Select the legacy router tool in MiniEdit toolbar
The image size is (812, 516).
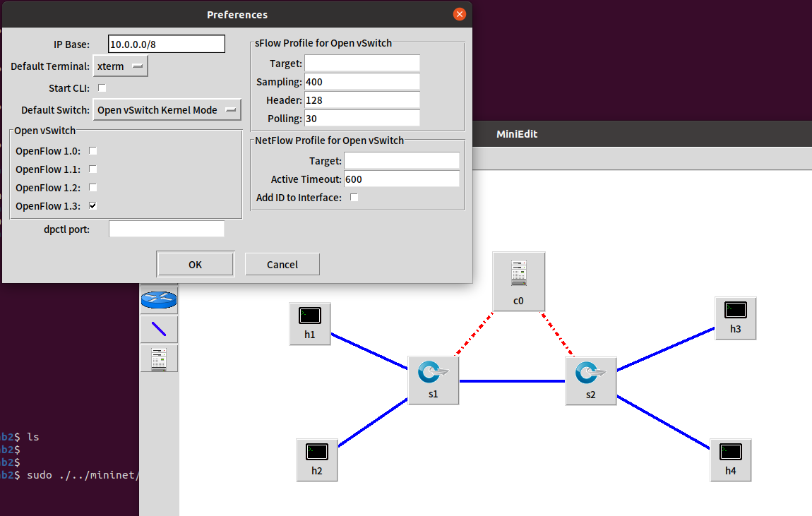[159, 299]
